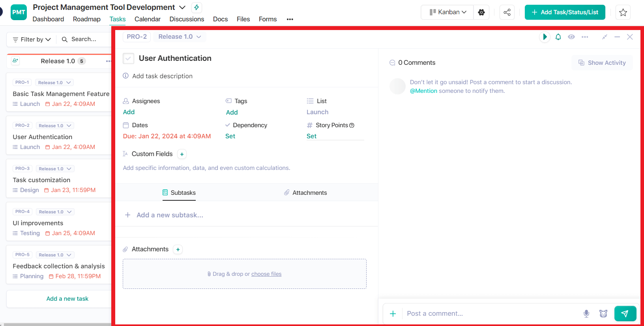Open Release 1.0 dropdown on PRO-3 card
The height and width of the screenshot is (326, 644).
(55, 169)
